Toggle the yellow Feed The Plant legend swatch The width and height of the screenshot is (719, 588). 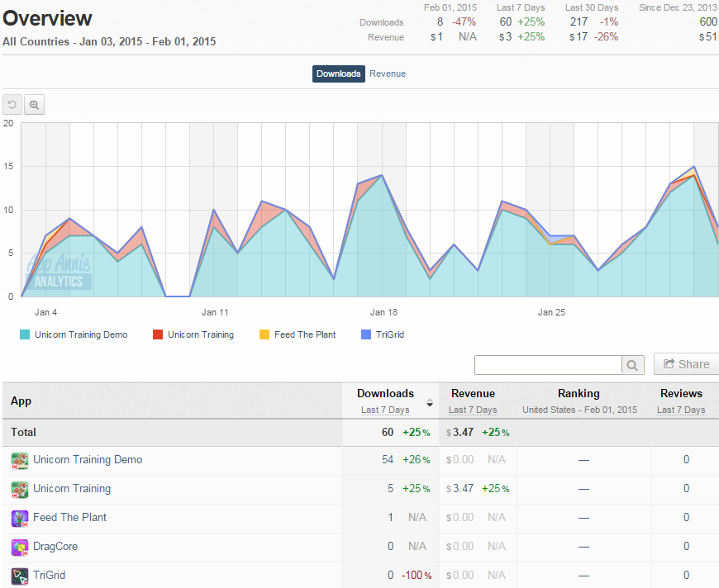pos(264,334)
